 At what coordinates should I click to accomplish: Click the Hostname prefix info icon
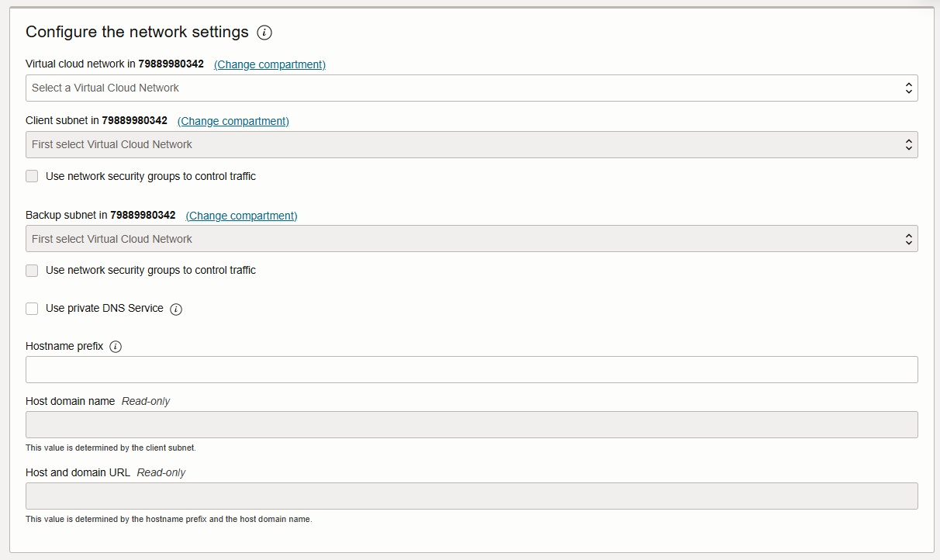[x=116, y=346]
